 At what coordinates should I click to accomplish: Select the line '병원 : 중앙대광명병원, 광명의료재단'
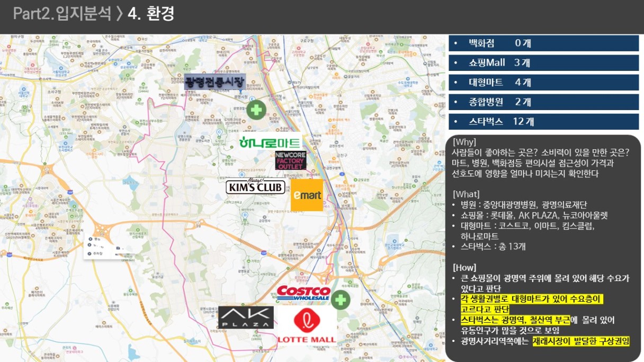point(524,204)
